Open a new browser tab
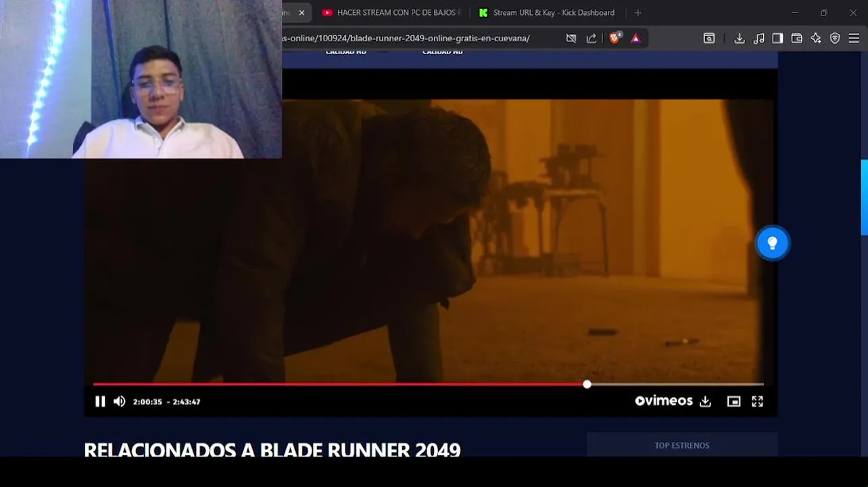The image size is (868, 487). (637, 13)
